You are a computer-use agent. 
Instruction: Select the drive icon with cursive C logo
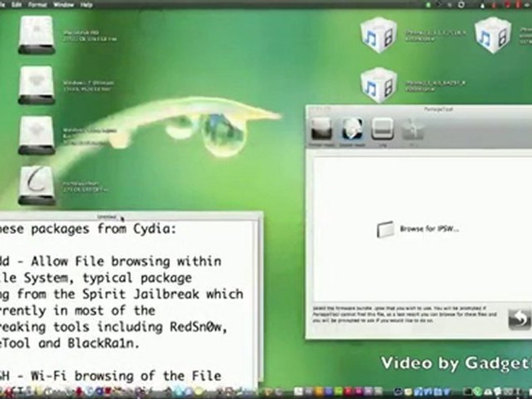[x=37, y=185]
